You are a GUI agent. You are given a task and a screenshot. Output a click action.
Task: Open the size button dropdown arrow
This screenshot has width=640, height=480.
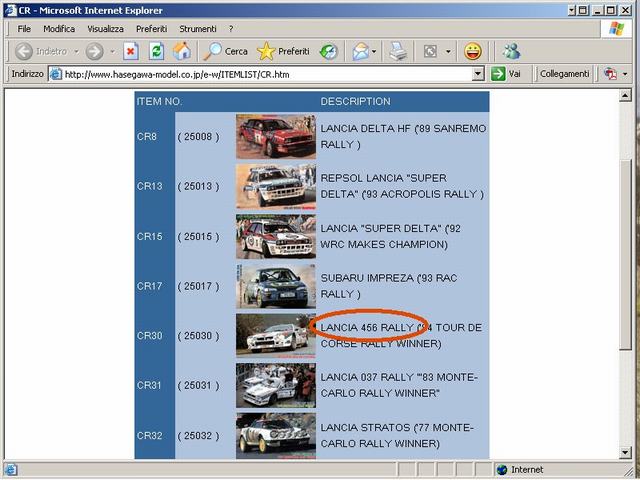point(448,51)
